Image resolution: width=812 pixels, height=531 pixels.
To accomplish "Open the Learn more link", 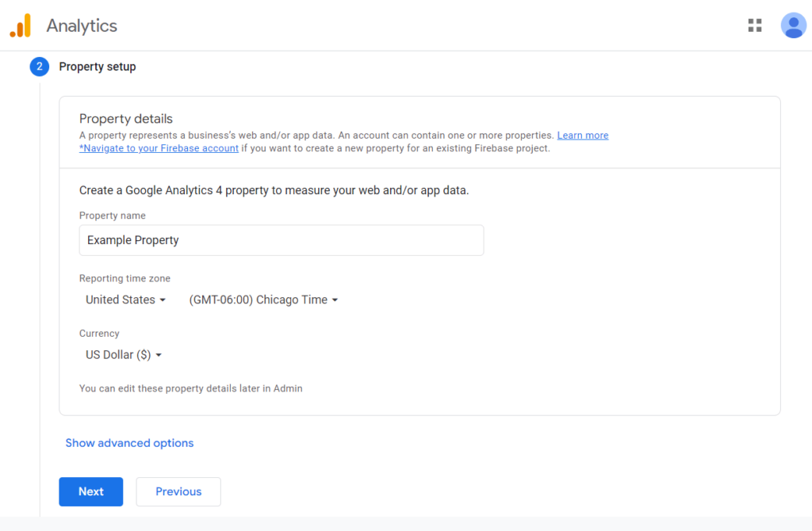I will (x=582, y=135).
